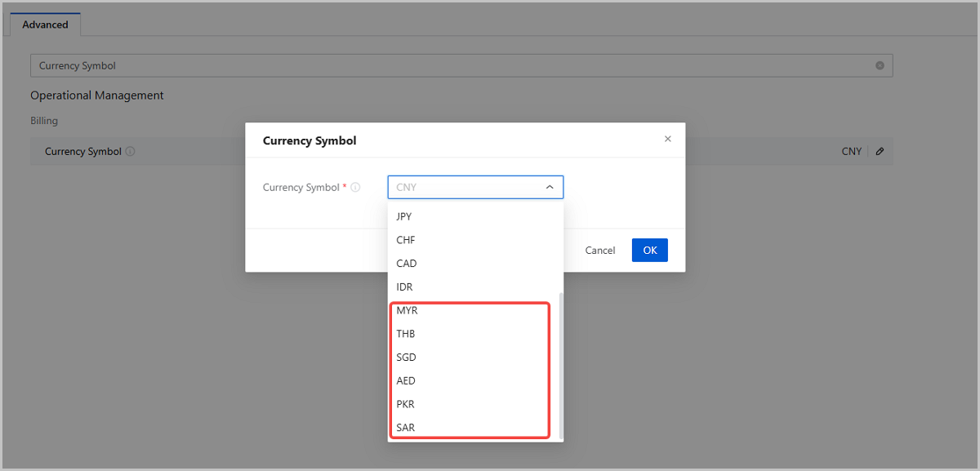Focus the Currency Symbol search box
This screenshot has height=471, width=980.
(449, 65)
